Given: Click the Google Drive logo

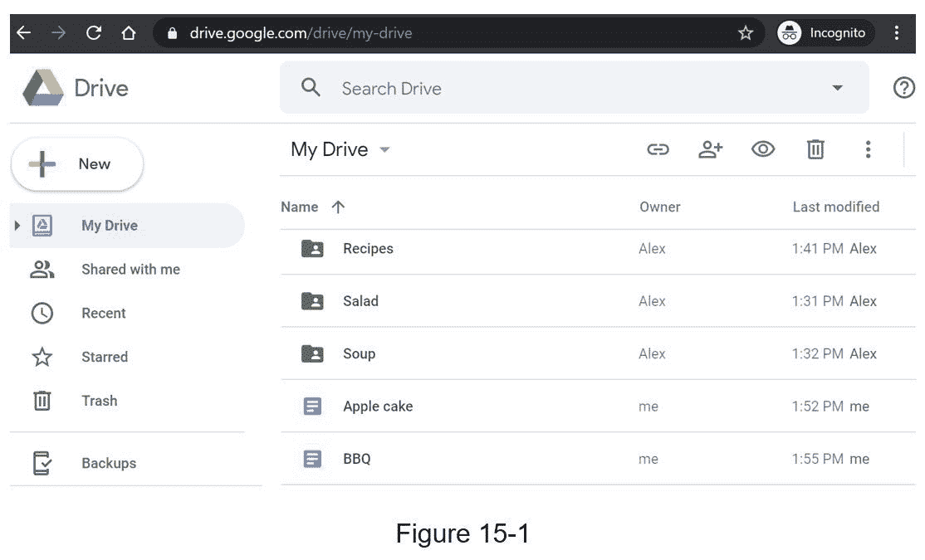Looking at the screenshot, I should 43,88.
